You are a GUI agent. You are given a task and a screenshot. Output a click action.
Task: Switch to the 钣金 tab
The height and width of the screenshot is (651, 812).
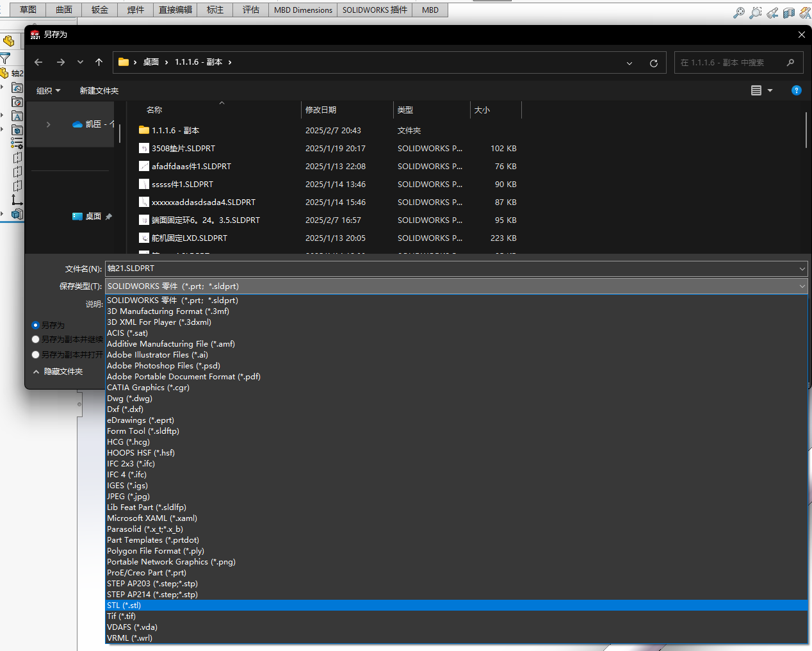coord(100,10)
